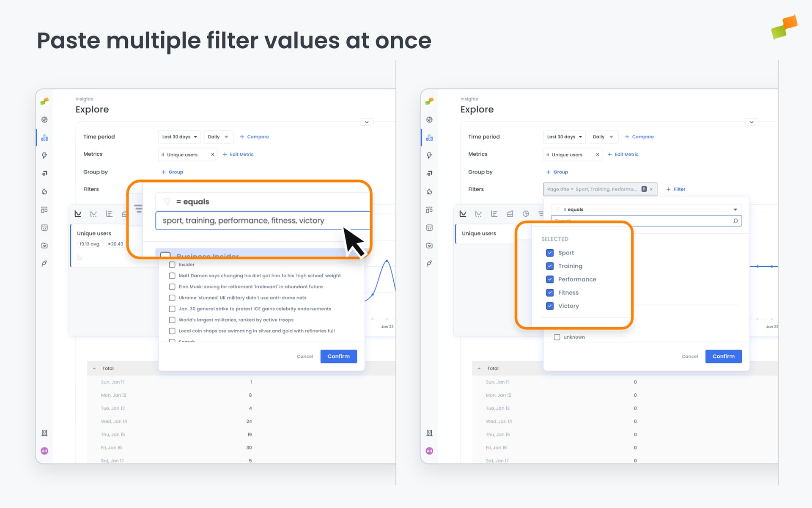
Task: Confirm the selected filter values
Action: click(x=723, y=356)
